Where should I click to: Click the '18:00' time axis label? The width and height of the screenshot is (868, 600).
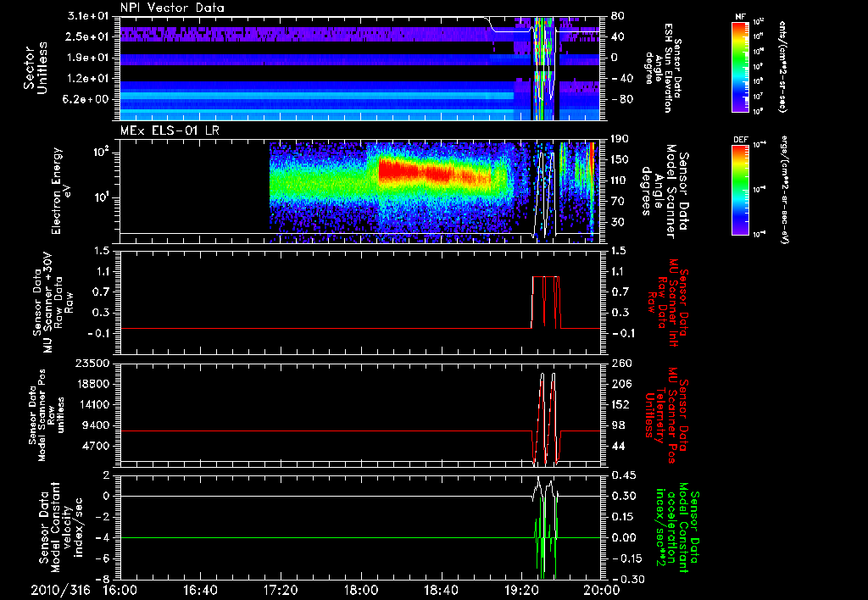coord(361,590)
